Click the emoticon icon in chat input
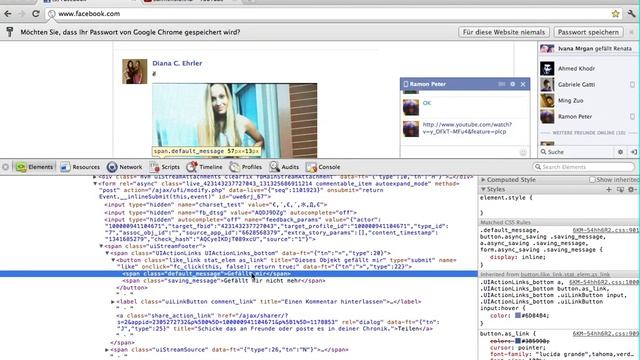This screenshot has height=360, width=640. [x=523, y=152]
